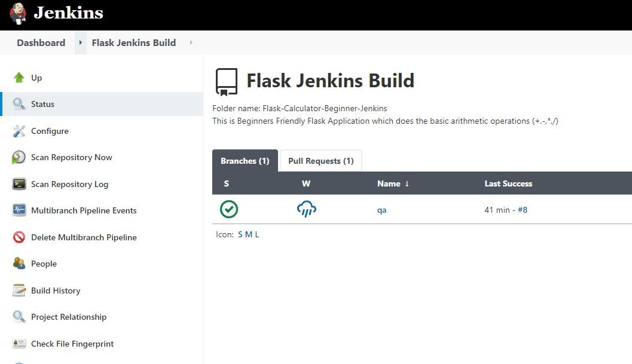The height and width of the screenshot is (364, 632).
Task: Open build #8 from Last Success
Action: click(523, 210)
